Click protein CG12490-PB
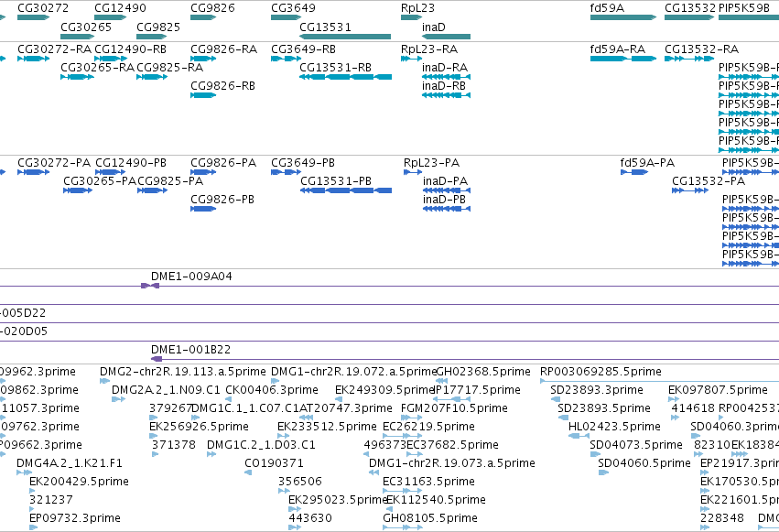Viewport: 779px width, 532px height. 110,172
